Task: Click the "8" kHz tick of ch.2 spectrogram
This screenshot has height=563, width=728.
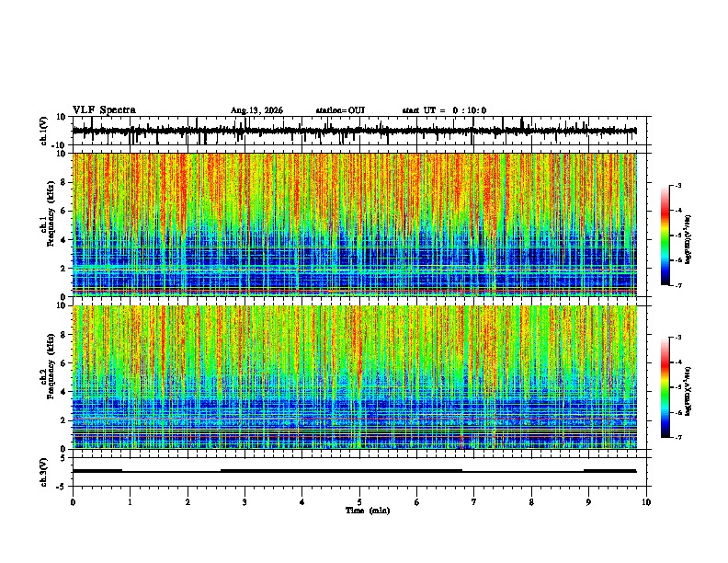Action: (63, 335)
